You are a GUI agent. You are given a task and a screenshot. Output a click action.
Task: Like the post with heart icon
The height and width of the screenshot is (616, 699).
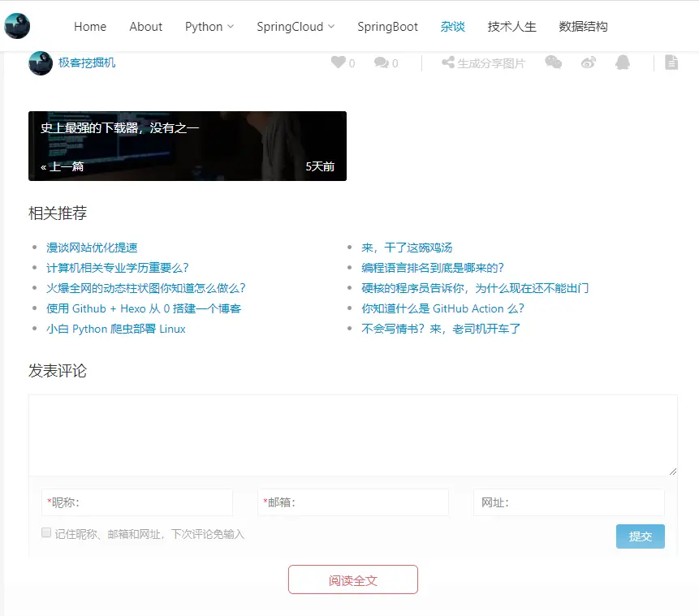point(339,62)
